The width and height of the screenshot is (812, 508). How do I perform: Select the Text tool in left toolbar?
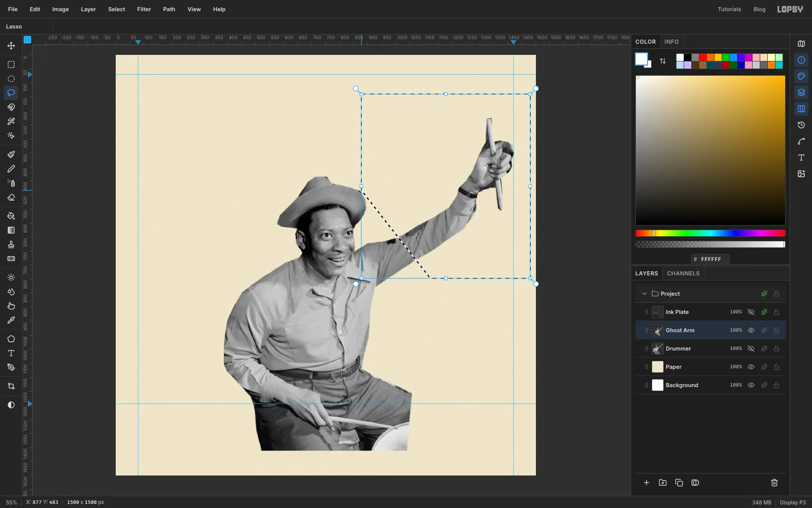tap(11, 353)
